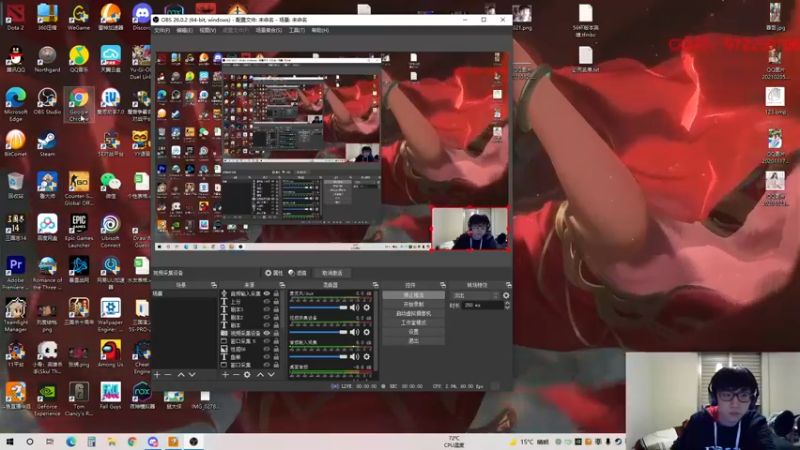Image resolution: width=800 pixels, height=450 pixels.
Task: Open the scene collection OBS menu
Action: click(268, 31)
